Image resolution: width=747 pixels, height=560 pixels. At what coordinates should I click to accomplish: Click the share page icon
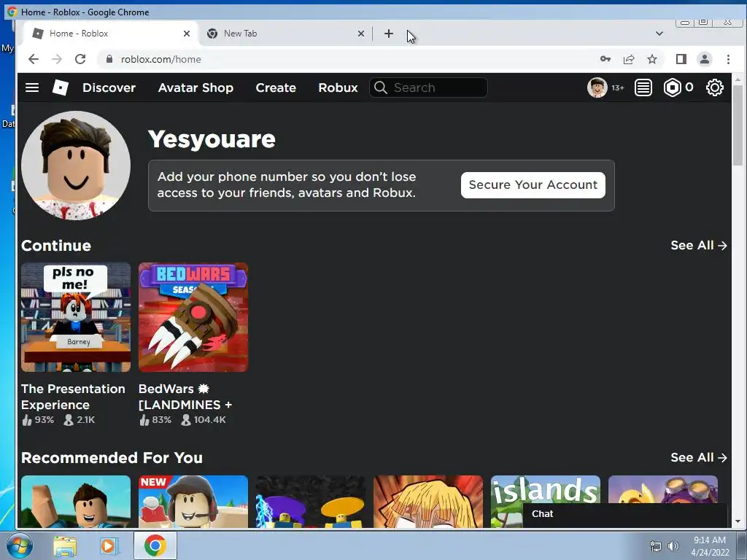click(x=629, y=59)
